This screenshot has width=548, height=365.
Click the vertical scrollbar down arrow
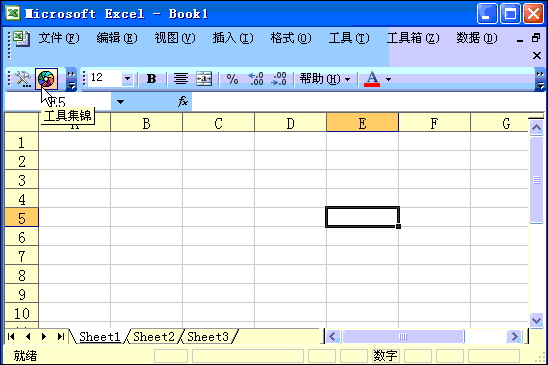pyautogui.click(x=536, y=320)
